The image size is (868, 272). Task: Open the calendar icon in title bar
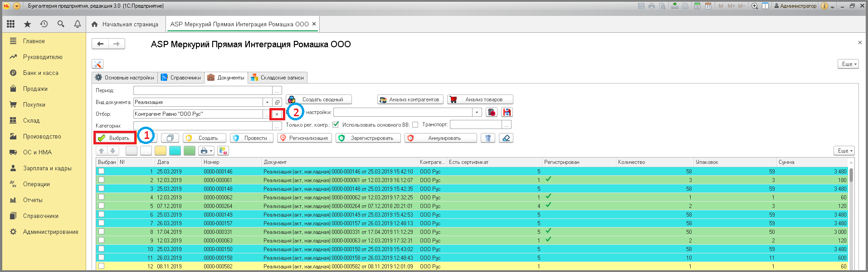point(708,6)
